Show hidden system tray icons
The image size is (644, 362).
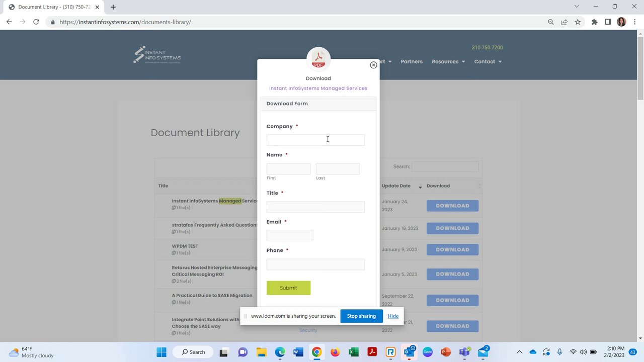[x=519, y=352]
